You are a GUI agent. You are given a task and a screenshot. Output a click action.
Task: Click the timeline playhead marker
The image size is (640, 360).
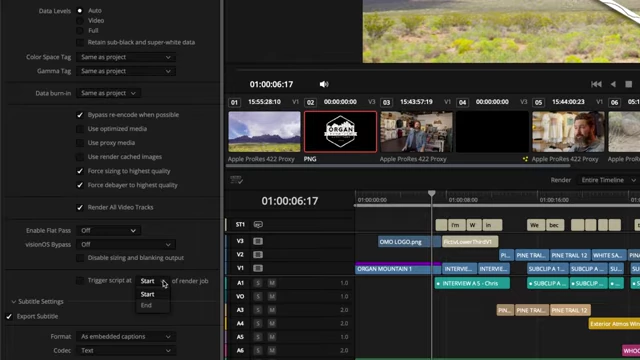pyautogui.click(x=431, y=193)
